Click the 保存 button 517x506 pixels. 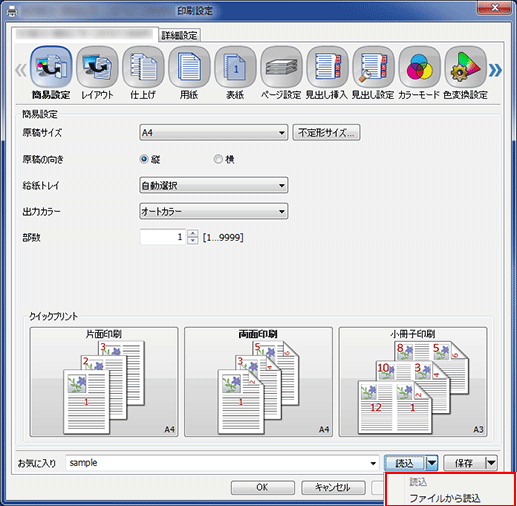pos(464,463)
